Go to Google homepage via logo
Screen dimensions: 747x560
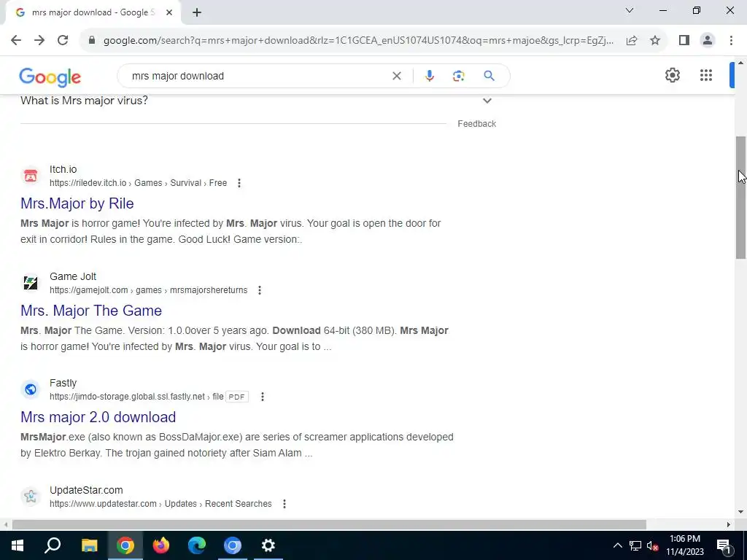point(50,77)
